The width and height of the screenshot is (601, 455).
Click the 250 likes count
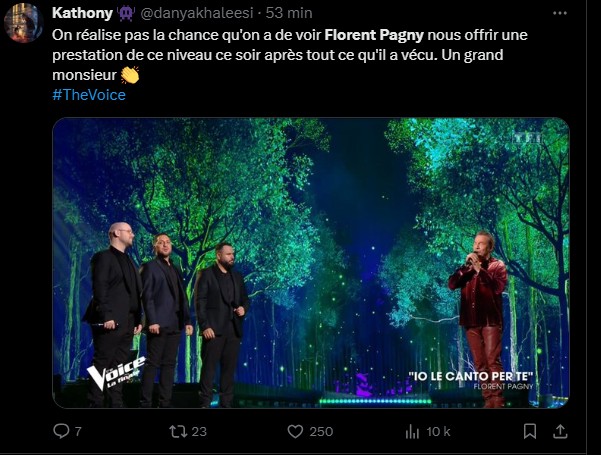point(321,431)
